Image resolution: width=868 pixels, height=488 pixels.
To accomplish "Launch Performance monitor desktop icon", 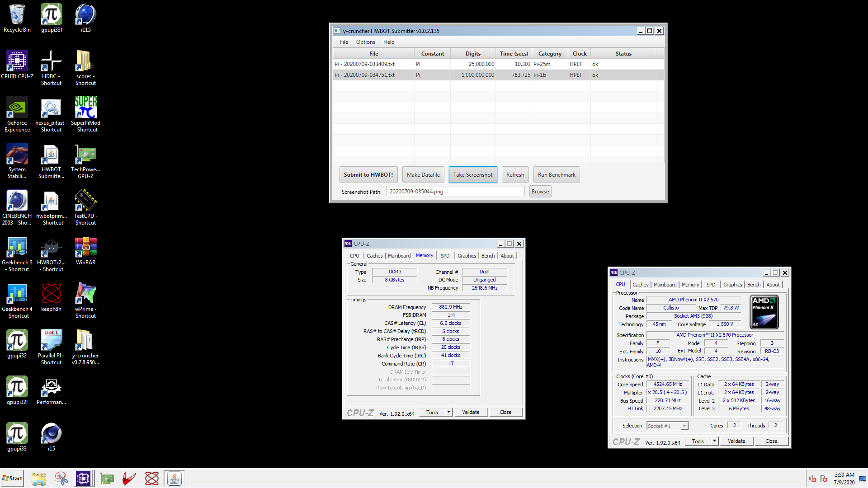I will [x=52, y=390].
